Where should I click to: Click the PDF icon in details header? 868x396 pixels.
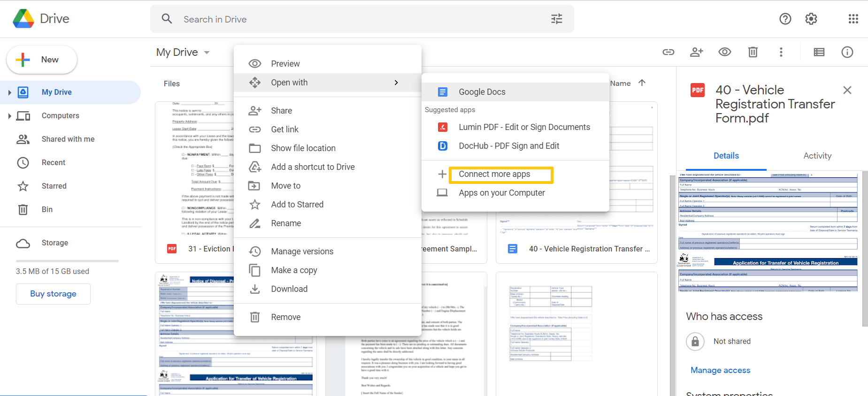[698, 90]
